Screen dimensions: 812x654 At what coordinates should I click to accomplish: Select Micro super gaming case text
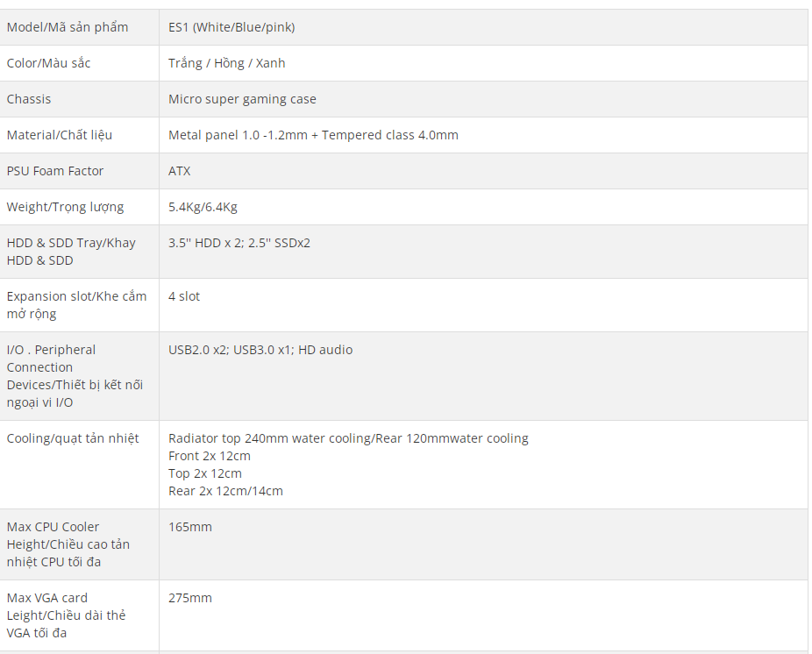tap(242, 99)
